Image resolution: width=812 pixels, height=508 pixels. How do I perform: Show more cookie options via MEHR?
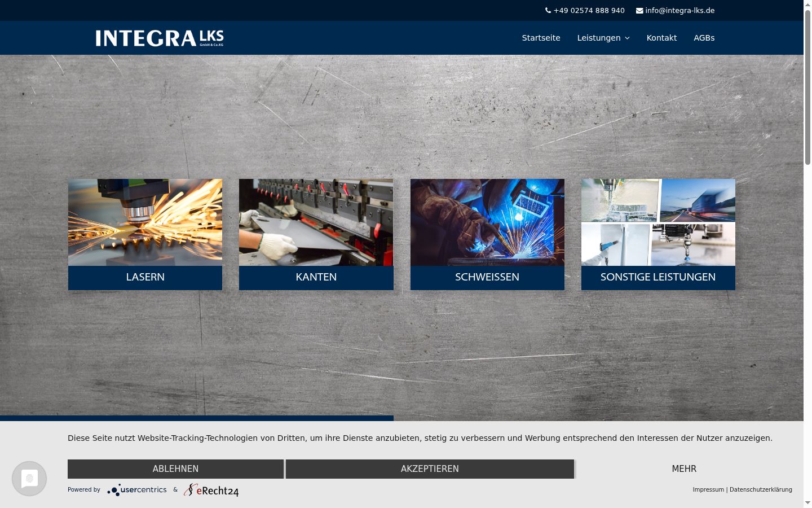click(684, 469)
